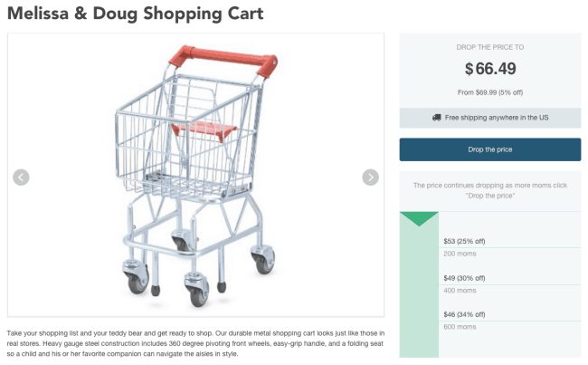Click the From $69.99 (5% off) text

(x=490, y=92)
